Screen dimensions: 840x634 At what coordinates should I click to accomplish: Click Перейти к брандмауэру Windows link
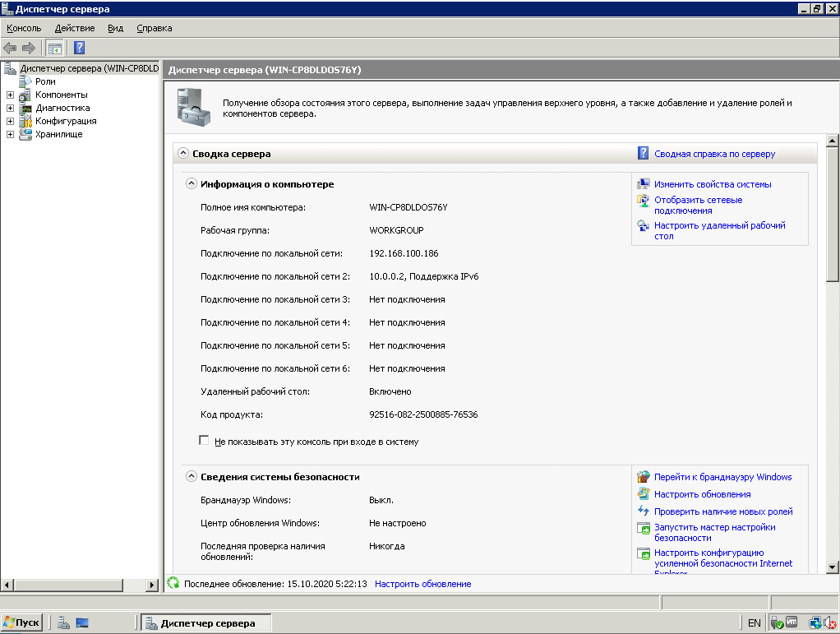(x=722, y=477)
